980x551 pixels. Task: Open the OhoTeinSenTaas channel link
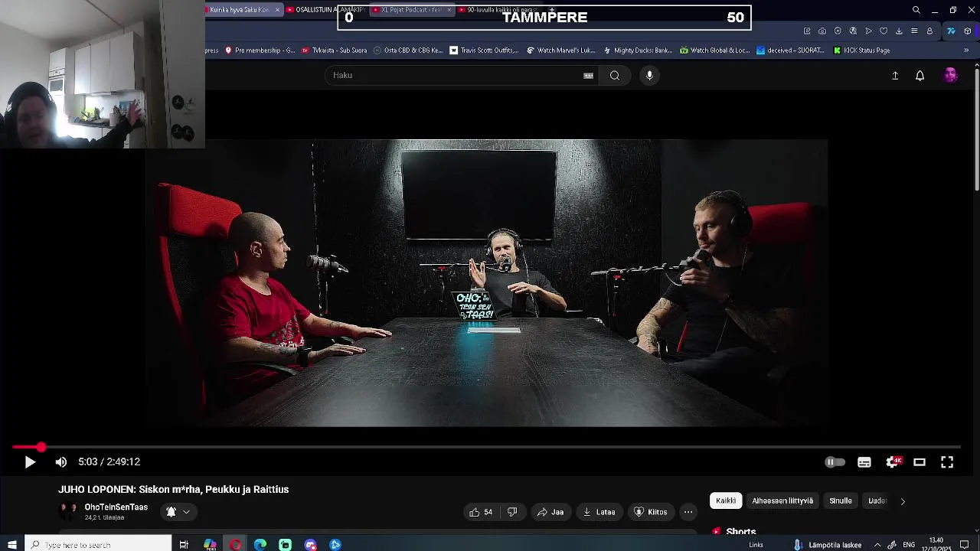tap(116, 507)
